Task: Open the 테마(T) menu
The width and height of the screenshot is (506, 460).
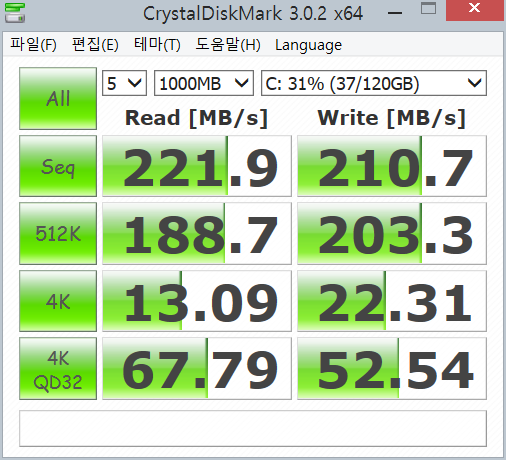Action: (x=157, y=45)
